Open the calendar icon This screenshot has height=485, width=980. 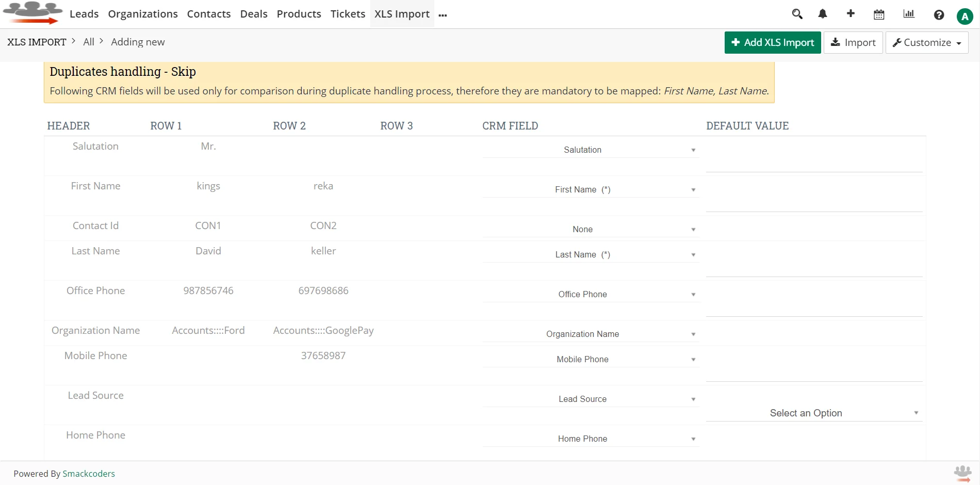[x=878, y=14]
